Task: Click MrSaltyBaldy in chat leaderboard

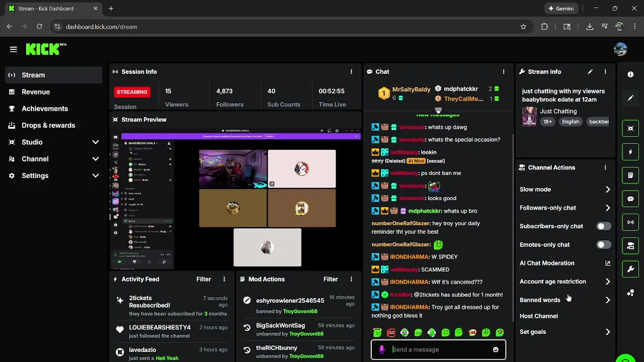Action: 411,89
